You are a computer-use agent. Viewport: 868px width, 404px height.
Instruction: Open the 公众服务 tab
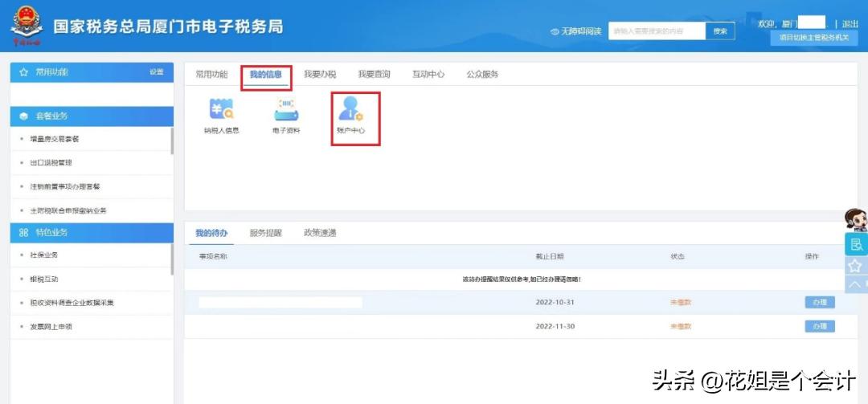click(483, 74)
